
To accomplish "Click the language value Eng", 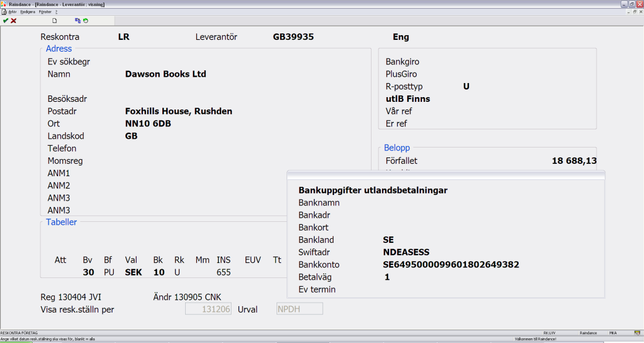I will [401, 37].
